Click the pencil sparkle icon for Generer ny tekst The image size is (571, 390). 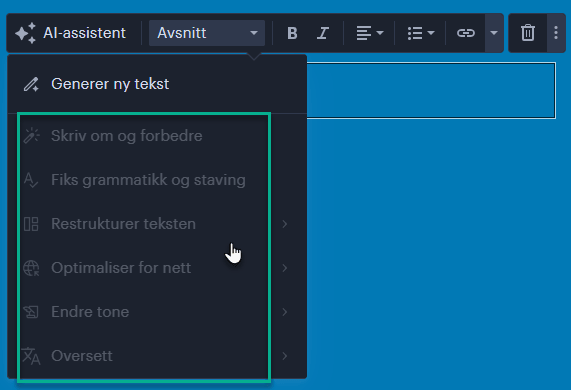(31, 84)
